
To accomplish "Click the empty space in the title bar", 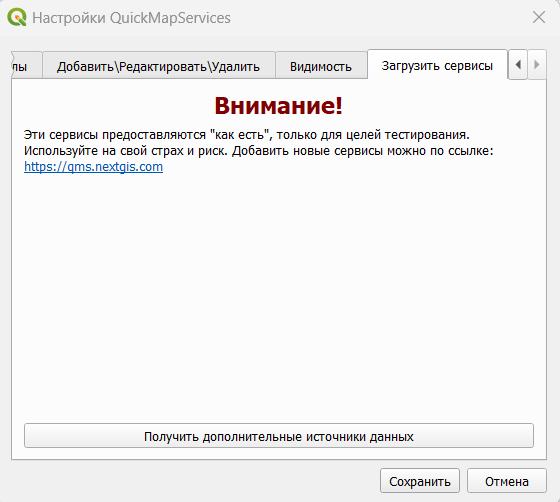I will 379,18.
